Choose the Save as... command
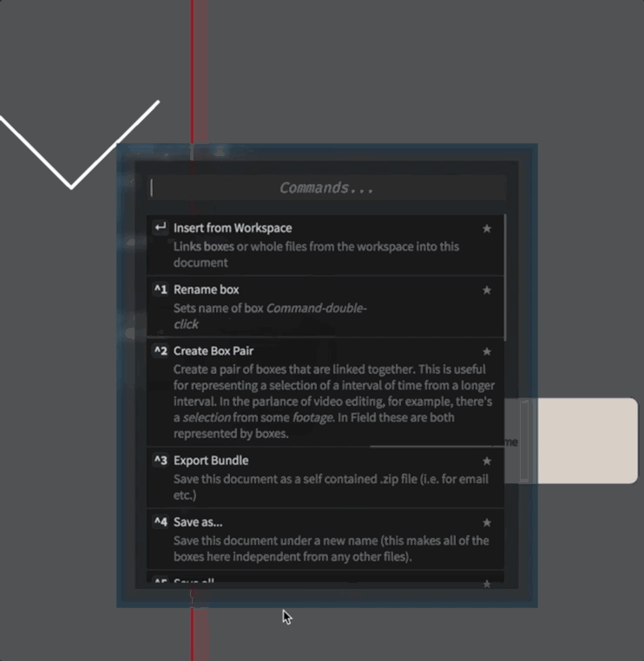The width and height of the screenshot is (644, 661). [x=325, y=540]
